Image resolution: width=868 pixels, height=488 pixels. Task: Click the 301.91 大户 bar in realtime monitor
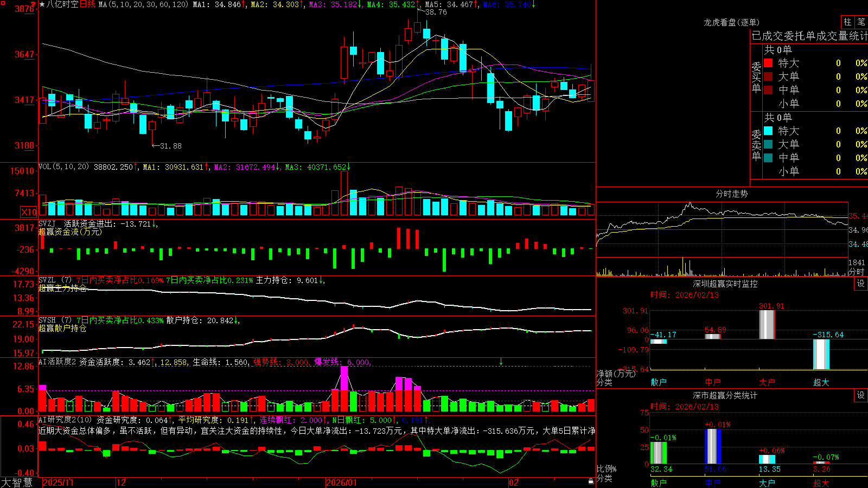tap(767, 325)
